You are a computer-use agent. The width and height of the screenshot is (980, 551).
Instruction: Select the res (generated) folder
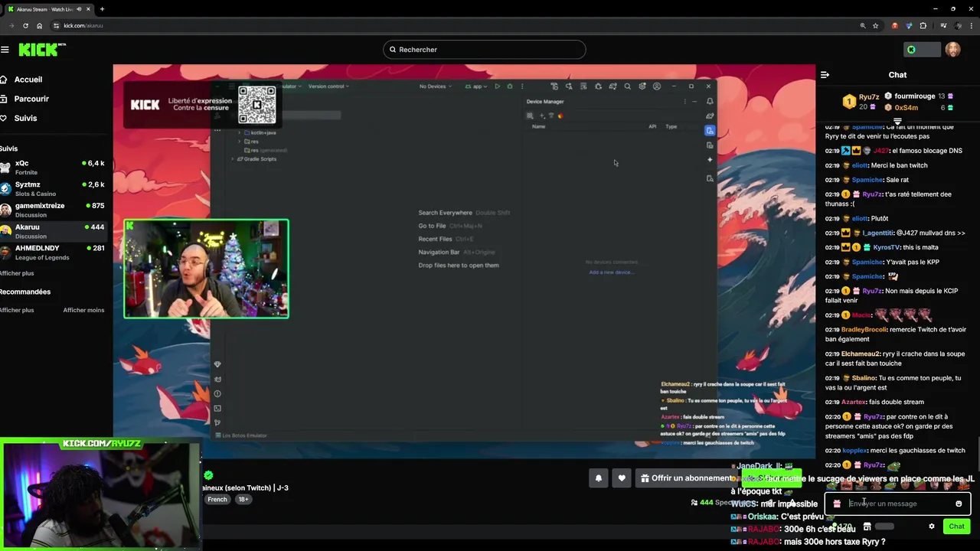coord(266,150)
